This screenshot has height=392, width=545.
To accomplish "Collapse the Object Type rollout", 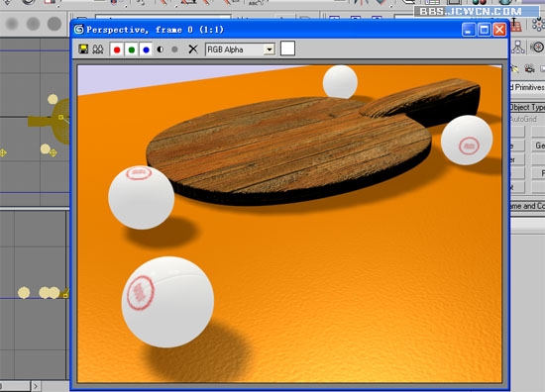I will point(527,107).
